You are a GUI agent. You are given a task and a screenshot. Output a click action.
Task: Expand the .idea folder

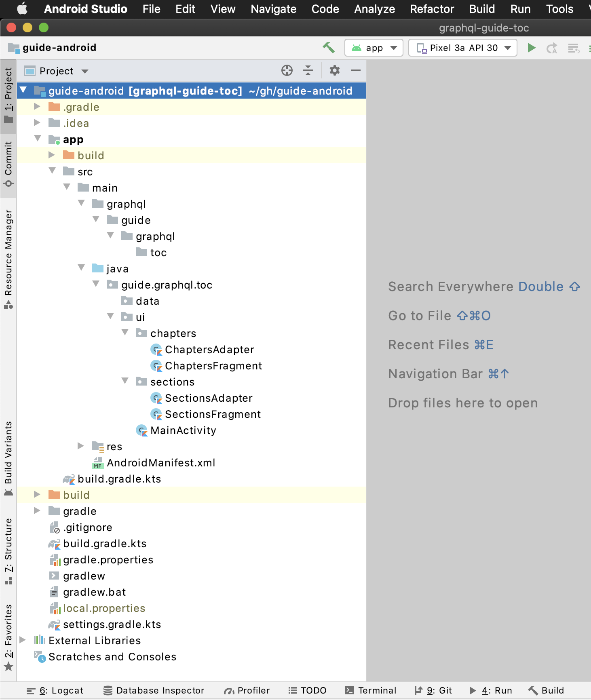(x=37, y=122)
